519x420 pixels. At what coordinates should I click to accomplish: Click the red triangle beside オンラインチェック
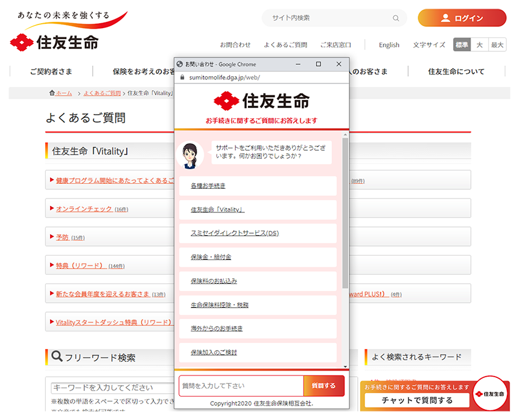coord(52,208)
